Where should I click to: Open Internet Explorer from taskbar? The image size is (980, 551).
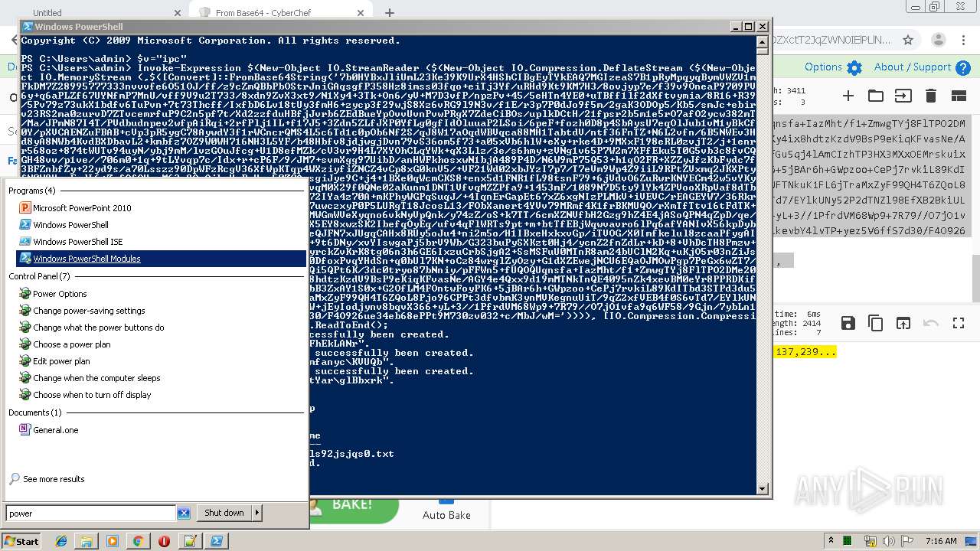click(60, 541)
